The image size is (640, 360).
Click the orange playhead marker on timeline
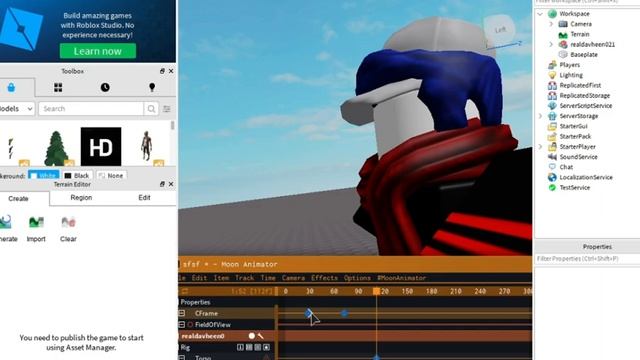(376, 291)
